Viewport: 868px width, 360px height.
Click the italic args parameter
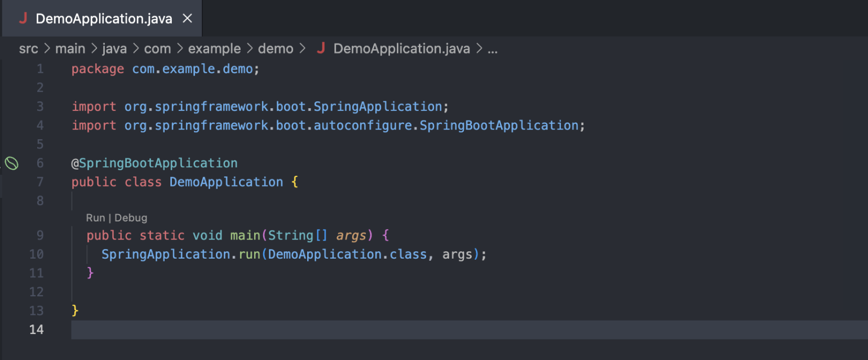(351, 235)
